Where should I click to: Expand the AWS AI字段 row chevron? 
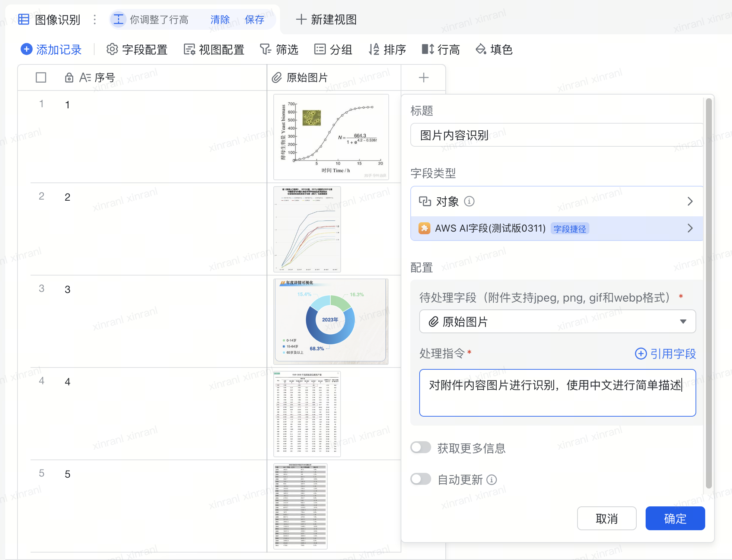(690, 228)
